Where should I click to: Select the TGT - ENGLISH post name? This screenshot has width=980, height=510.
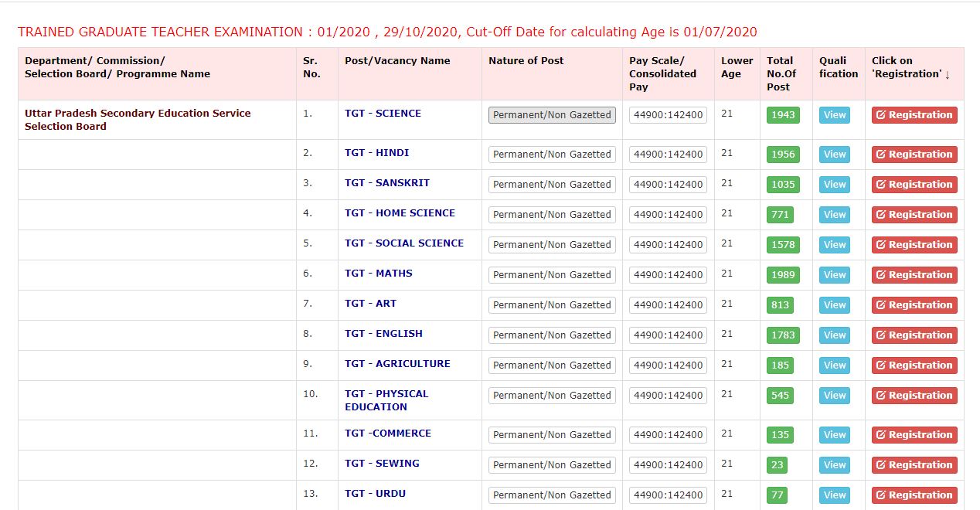click(383, 334)
